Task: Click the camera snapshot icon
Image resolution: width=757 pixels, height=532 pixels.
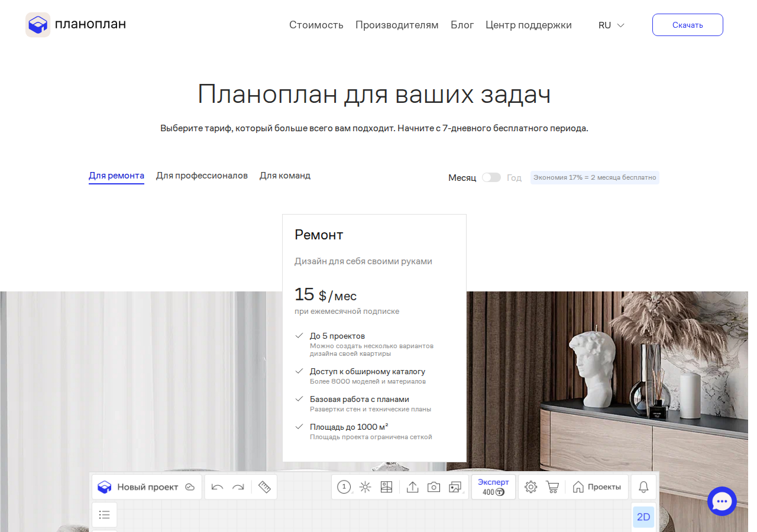Action: coord(434,487)
